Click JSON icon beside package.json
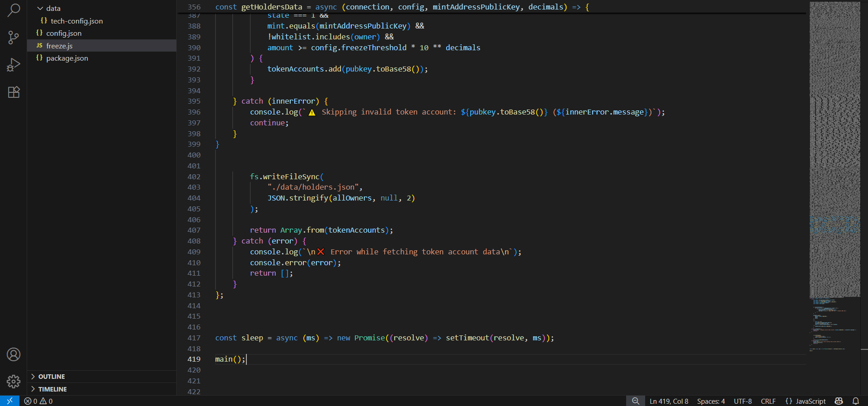 (39, 58)
